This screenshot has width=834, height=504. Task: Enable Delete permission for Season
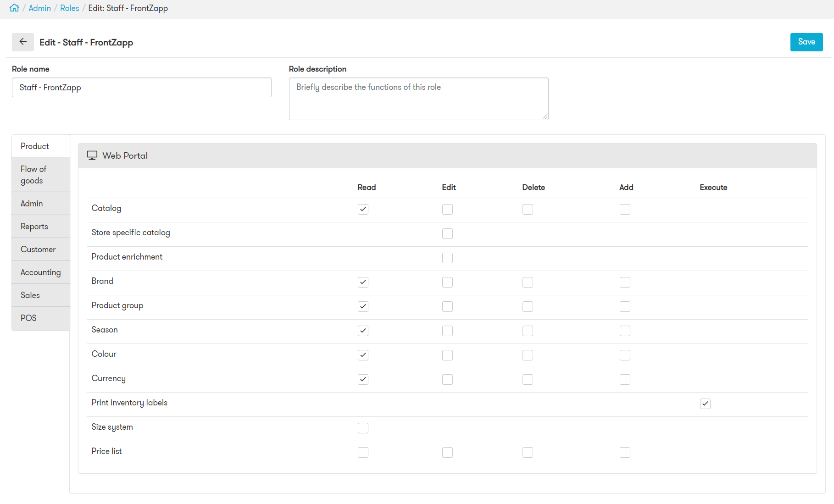(x=528, y=331)
